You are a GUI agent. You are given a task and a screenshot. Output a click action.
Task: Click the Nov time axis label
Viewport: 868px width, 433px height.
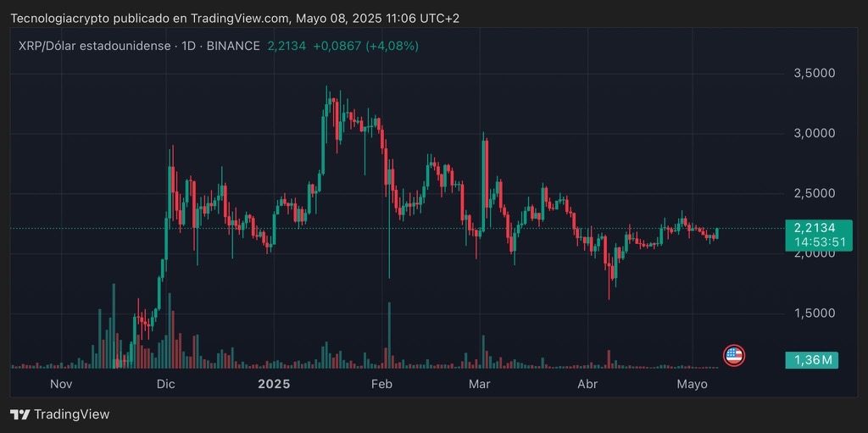pyautogui.click(x=61, y=385)
